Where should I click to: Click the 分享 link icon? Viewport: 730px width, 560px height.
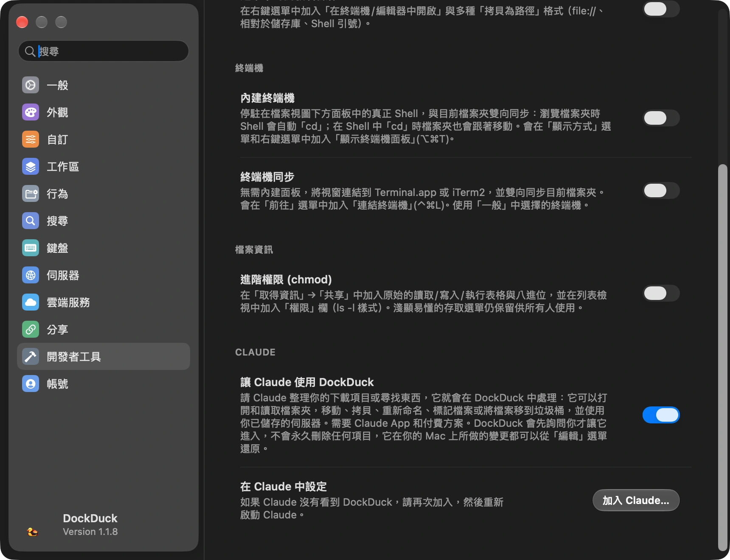31,330
